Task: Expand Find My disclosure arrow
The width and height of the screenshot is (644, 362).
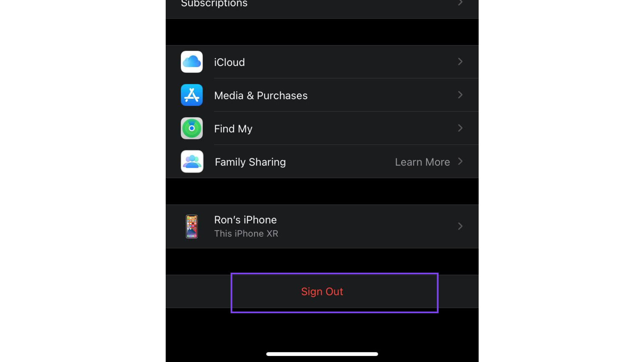Action: (460, 128)
